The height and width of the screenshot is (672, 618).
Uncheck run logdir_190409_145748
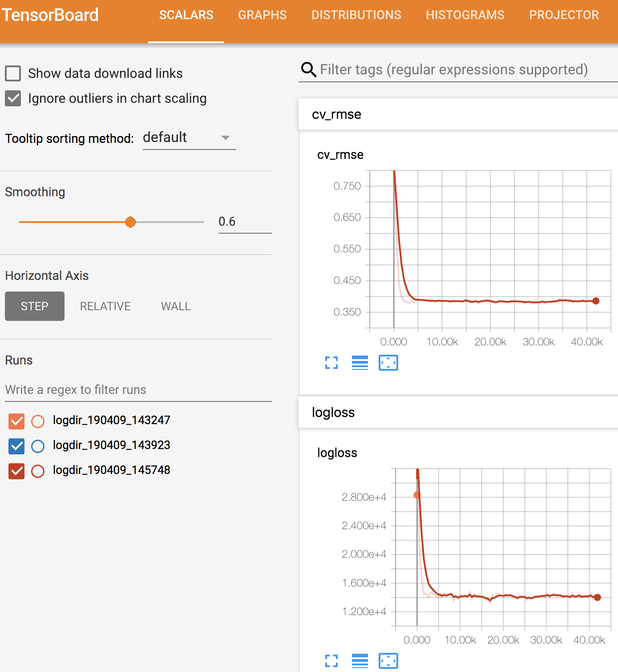(16, 470)
